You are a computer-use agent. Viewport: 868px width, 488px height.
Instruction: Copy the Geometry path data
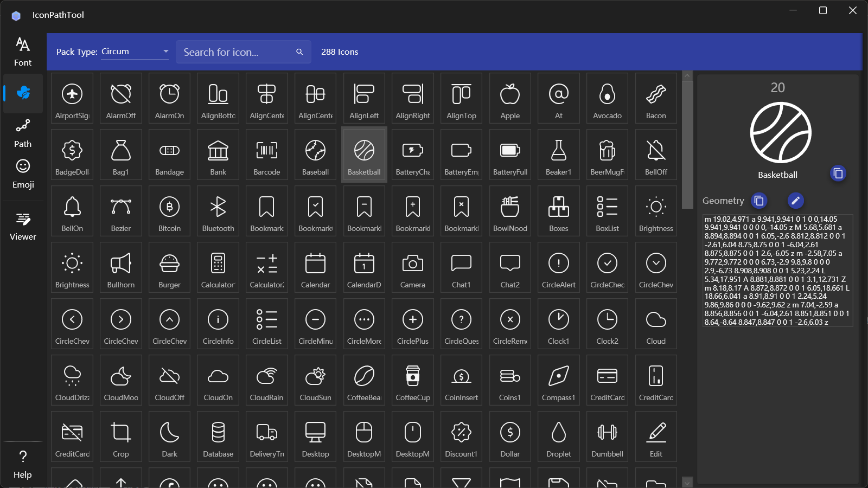pos(759,201)
